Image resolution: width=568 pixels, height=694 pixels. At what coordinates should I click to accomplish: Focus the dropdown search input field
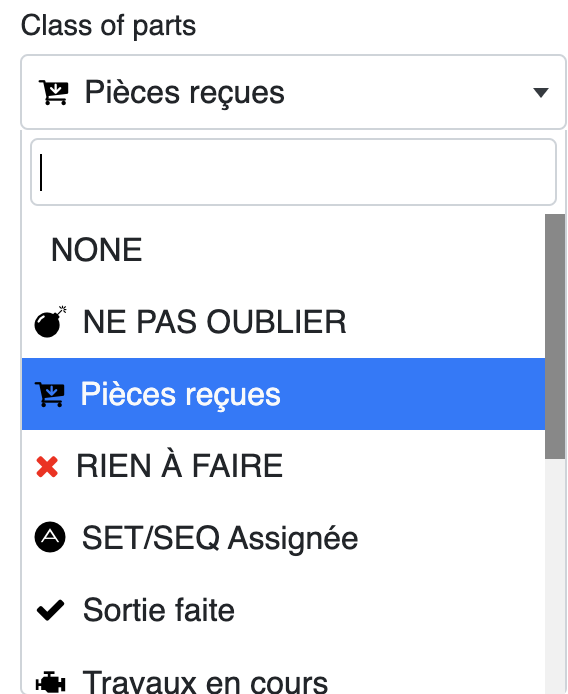click(293, 172)
